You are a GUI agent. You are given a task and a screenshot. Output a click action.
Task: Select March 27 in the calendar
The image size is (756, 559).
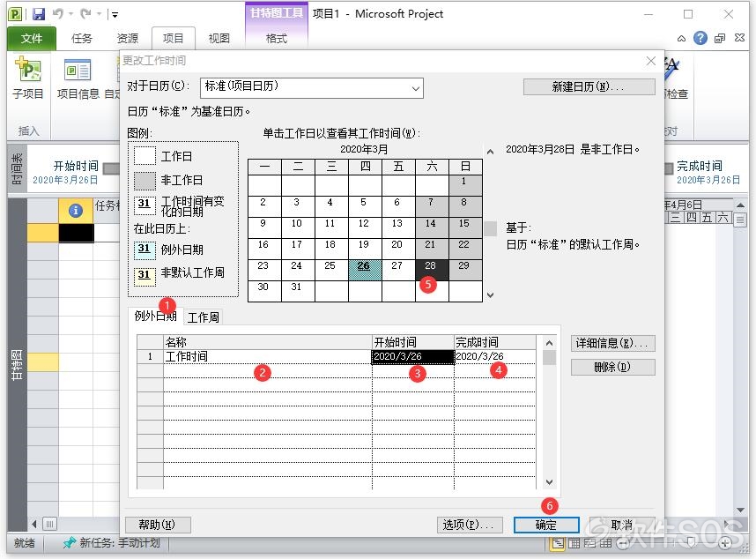397,270
